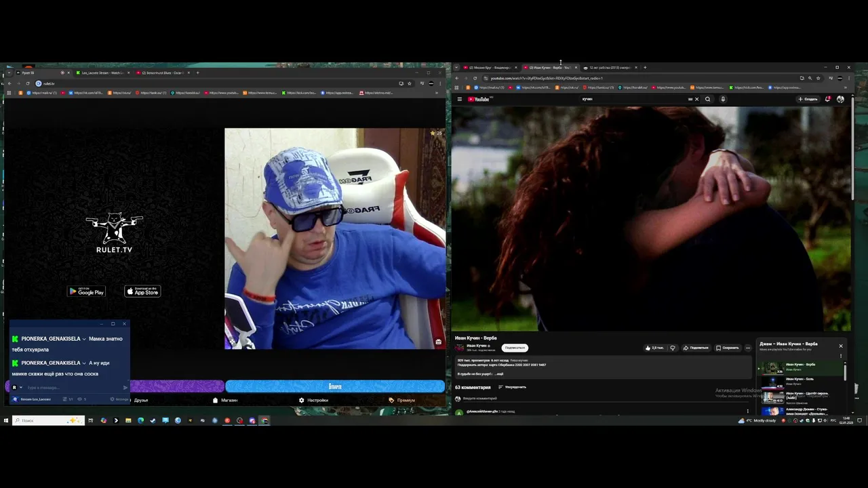Viewport: 868px width, 488px height.
Task: Expand tab search arrow in rulet.tv window
Action: [x=9, y=73]
